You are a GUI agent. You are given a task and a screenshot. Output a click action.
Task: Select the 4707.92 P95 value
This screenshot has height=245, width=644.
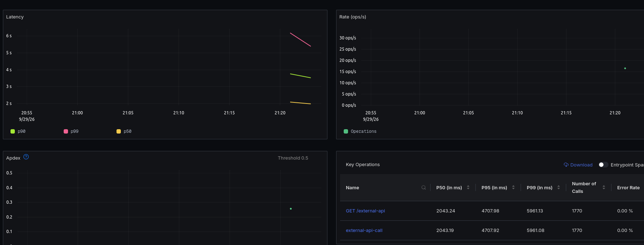490,230
